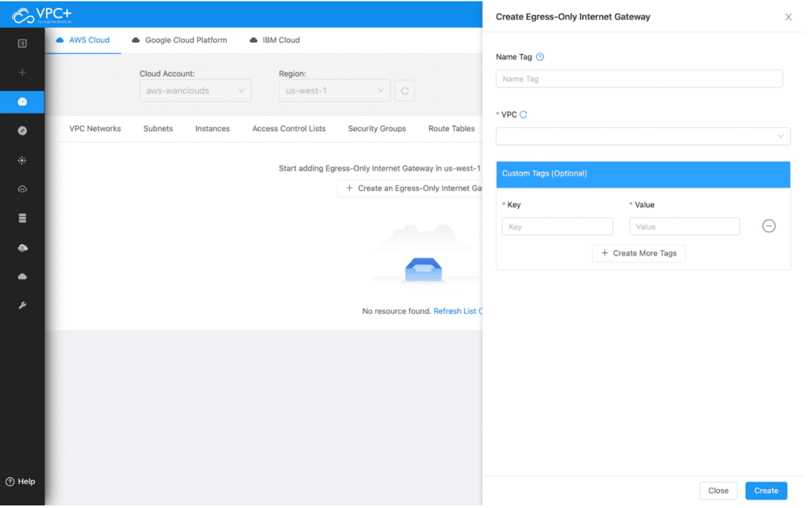
Task: Click the snowflake-shaped sidebar icon
Action: pyautogui.click(x=23, y=160)
